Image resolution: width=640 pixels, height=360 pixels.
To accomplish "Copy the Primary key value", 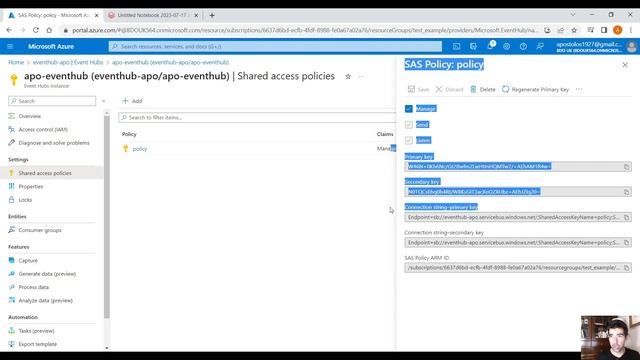I will 627,167.
